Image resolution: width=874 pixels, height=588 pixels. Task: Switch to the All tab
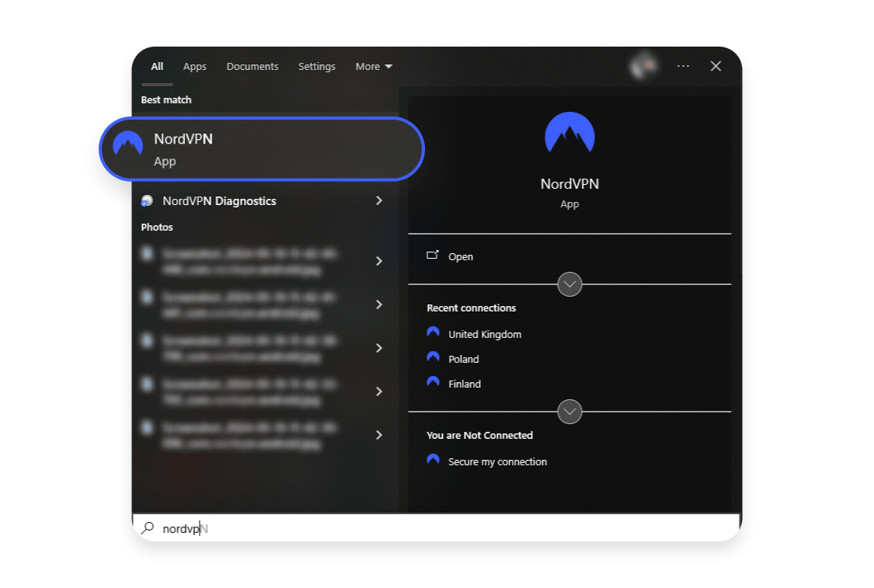157,66
